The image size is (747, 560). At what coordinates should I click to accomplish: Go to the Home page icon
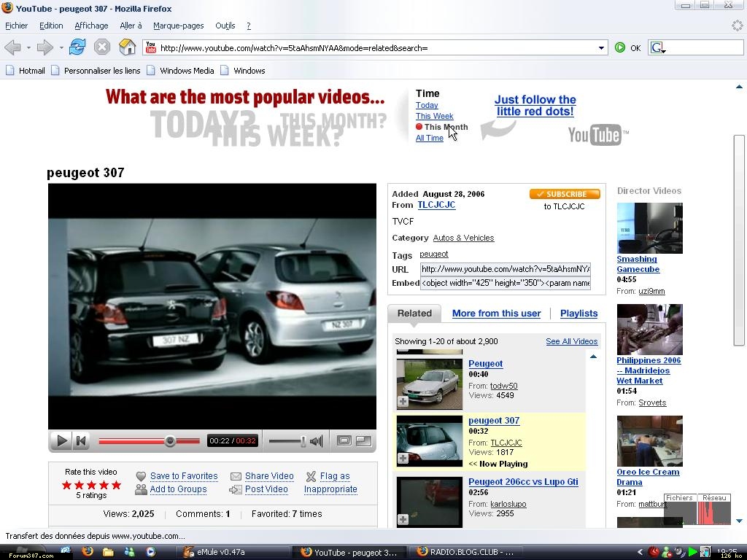pyautogui.click(x=127, y=47)
